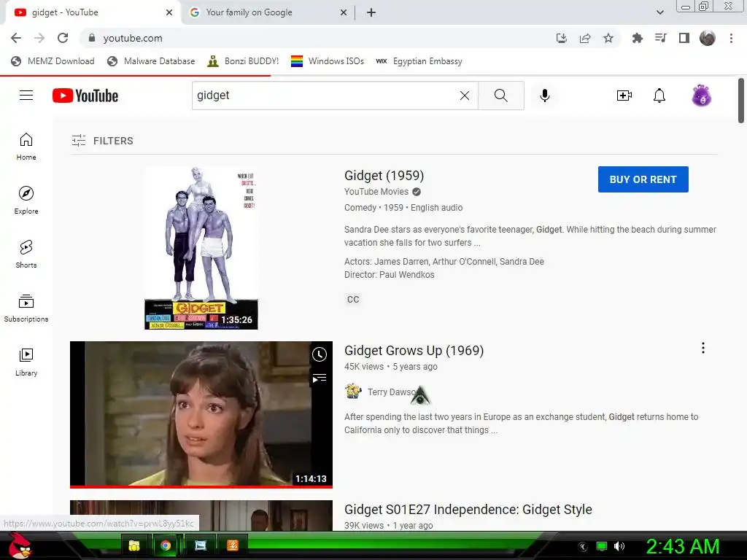Click the orange app taskbar icon
This screenshot has width=747, height=560.
pyautogui.click(x=233, y=545)
